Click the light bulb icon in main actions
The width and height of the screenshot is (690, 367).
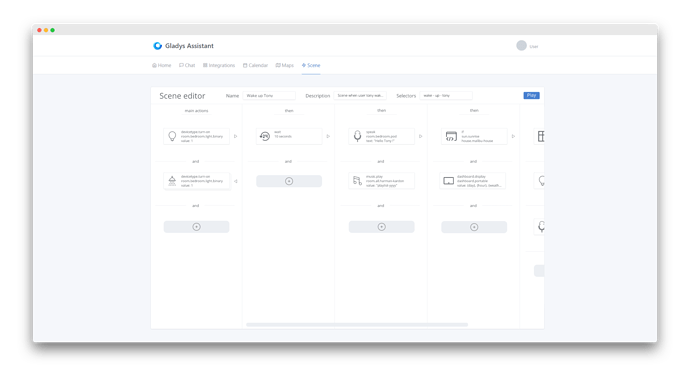coord(172,136)
